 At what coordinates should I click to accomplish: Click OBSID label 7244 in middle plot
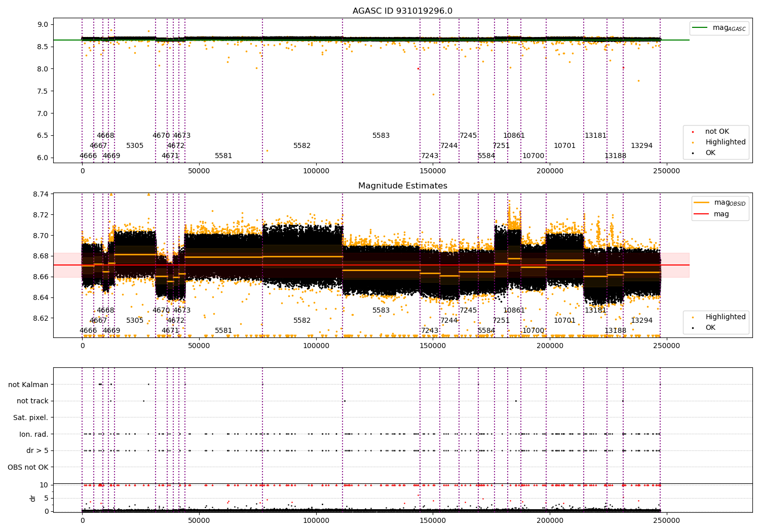point(449,321)
